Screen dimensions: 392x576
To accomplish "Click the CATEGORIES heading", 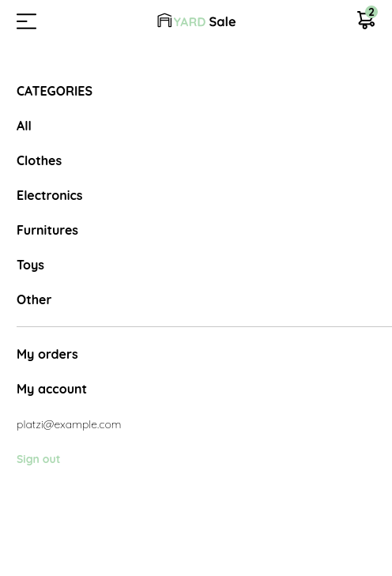I will tap(55, 91).
